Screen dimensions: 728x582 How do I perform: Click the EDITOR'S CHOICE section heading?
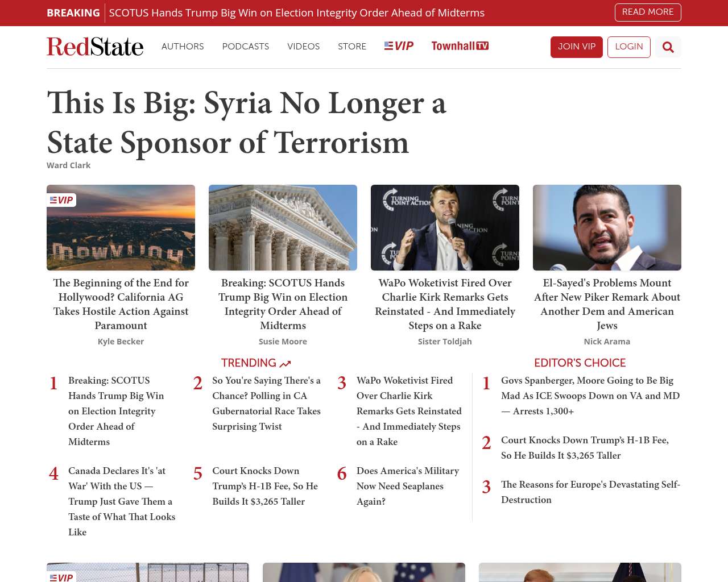tap(580, 363)
